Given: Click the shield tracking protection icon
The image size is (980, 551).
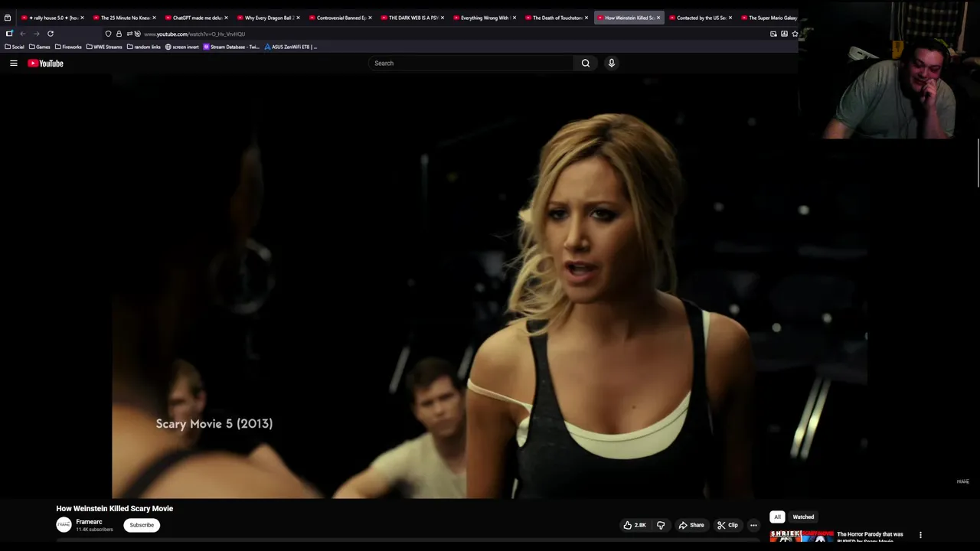Looking at the screenshot, I should point(108,34).
